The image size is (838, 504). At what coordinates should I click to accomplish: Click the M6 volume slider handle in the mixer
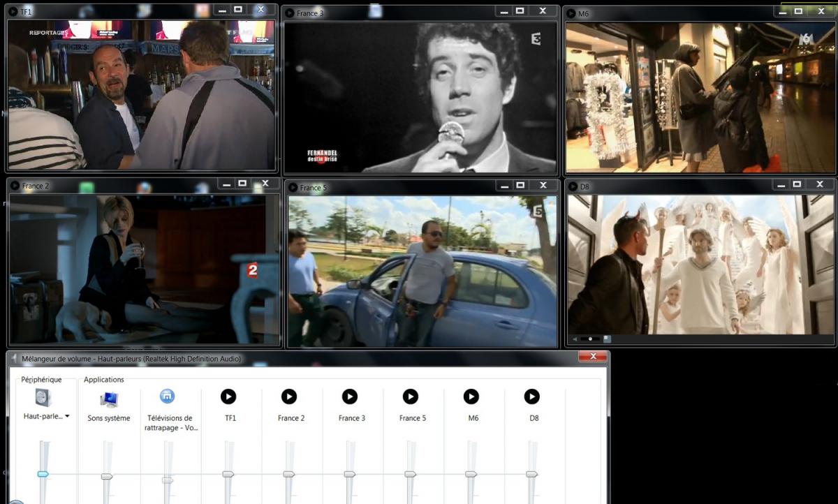point(471,474)
